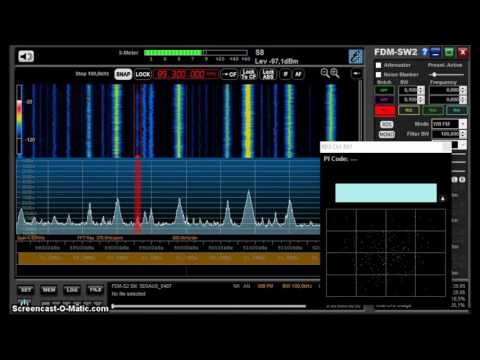Click the red receiver button
480x360 pixels.
click(385, 110)
